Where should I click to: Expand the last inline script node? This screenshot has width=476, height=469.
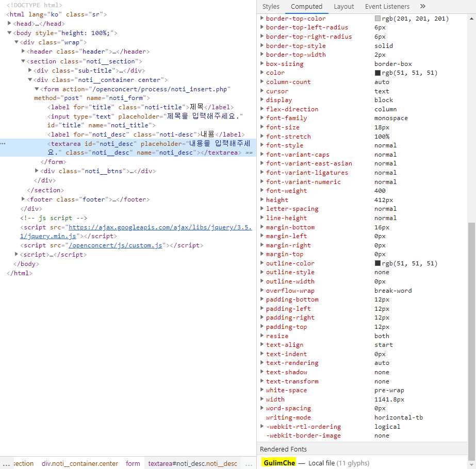(x=17, y=254)
